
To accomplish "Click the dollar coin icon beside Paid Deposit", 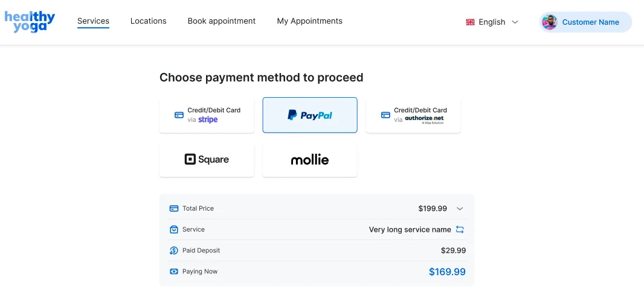I will pos(174,251).
